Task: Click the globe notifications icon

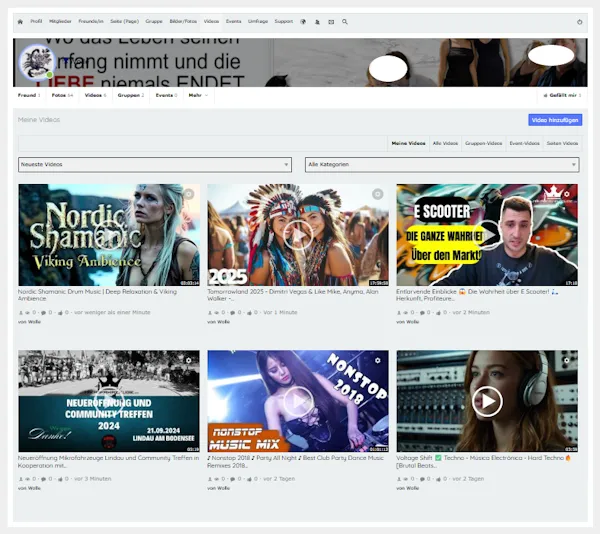Action: coord(303,21)
